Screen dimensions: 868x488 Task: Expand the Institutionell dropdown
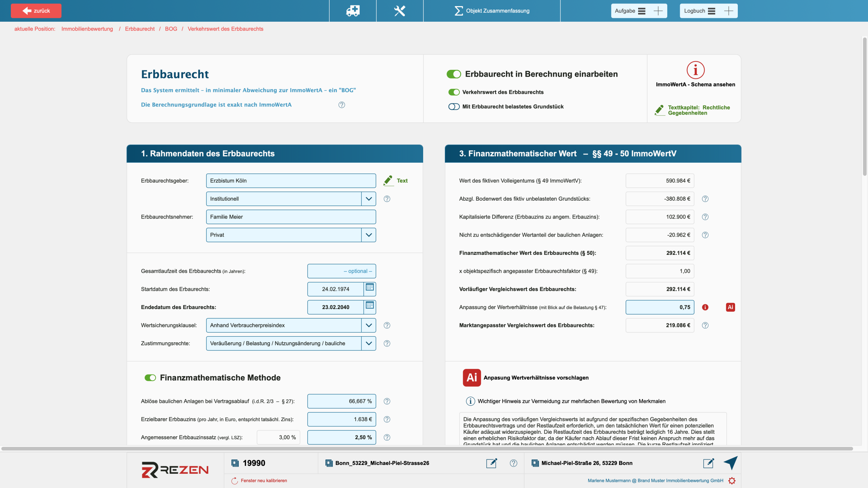pyautogui.click(x=369, y=199)
